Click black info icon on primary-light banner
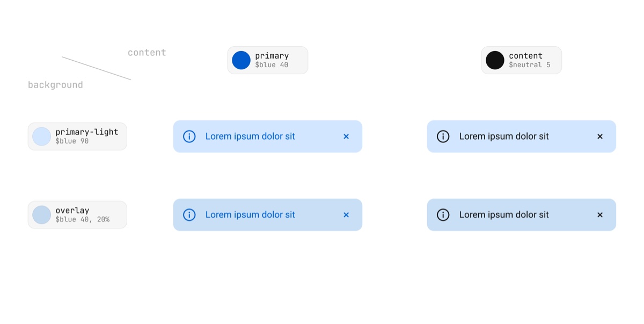Screen dimensions: 644x324 click(x=443, y=136)
